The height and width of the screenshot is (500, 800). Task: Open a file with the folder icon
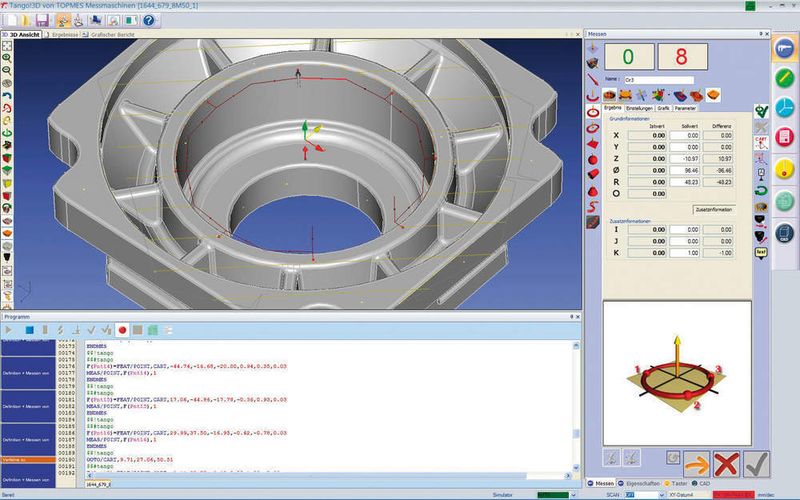point(26,20)
